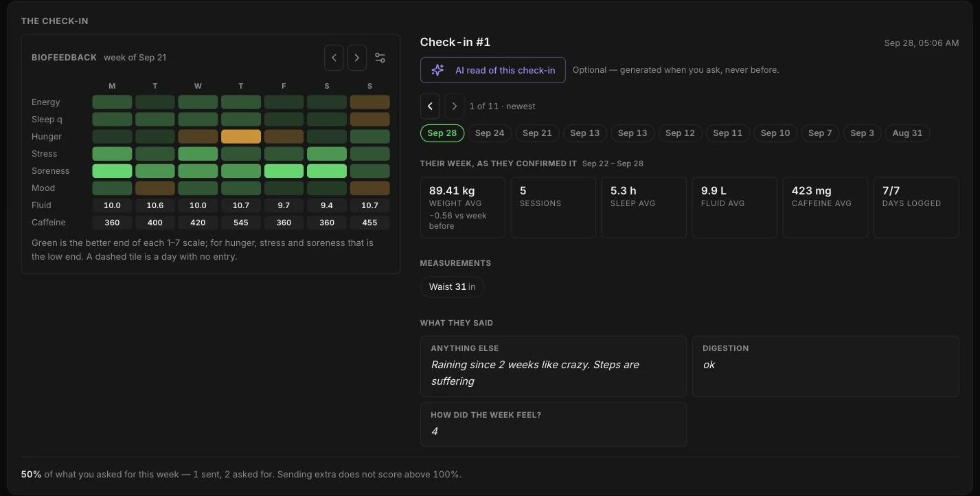Generate the AI read of this check-in

pos(493,70)
